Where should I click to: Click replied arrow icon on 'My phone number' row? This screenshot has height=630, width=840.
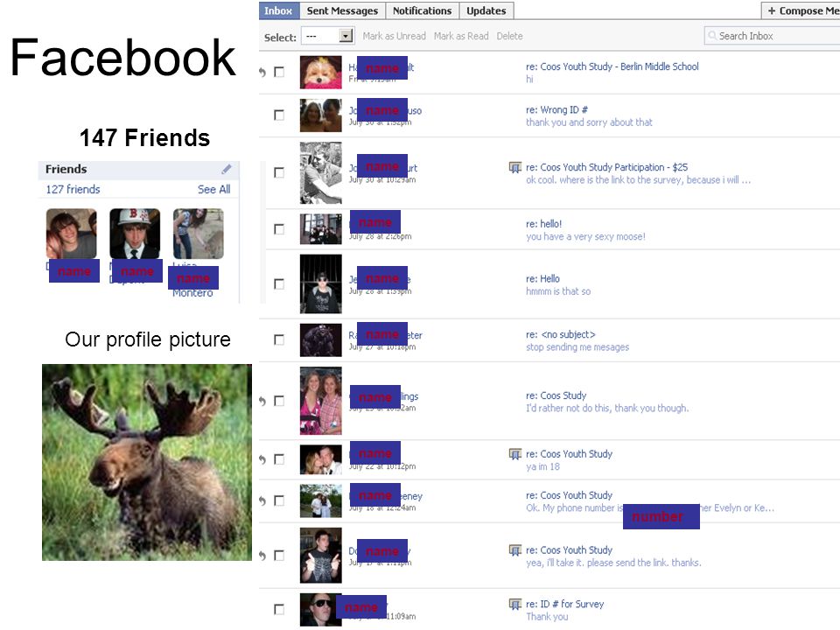tap(262, 500)
